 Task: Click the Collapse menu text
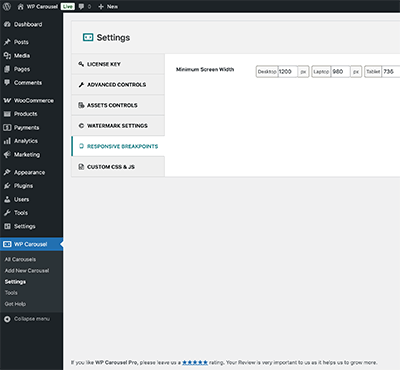click(32, 319)
